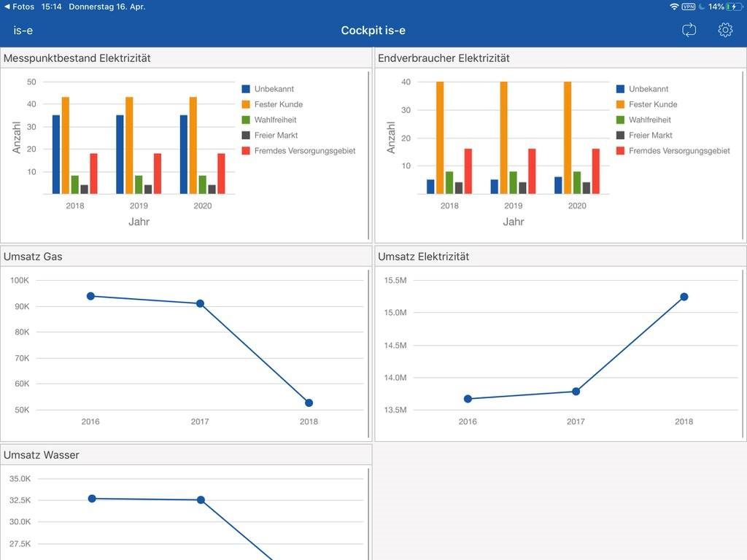Tap green 2020 bar in Endverbraucher chart
The height and width of the screenshot is (560, 747).
[x=577, y=182]
